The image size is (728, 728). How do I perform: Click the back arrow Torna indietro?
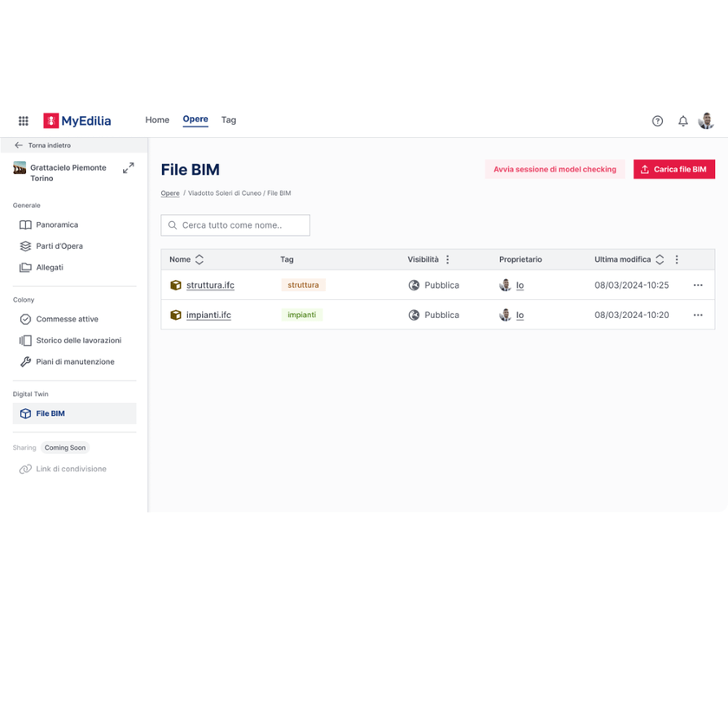[x=18, y=146]
